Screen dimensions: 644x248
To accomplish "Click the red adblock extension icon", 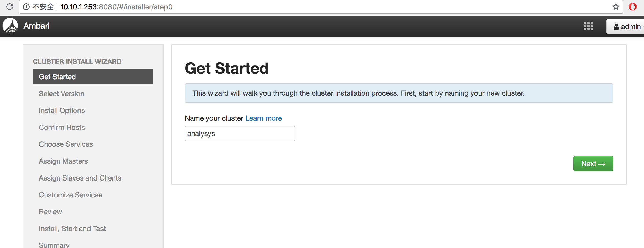I will pyautogui.click(x=633, y=7).
